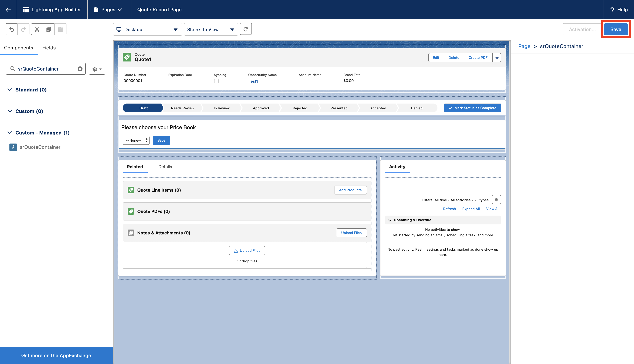Select the srQuoteContainer lightning component
Viewport: 634px width, 364px height.
pyautogui.click(x=40, y=147)
